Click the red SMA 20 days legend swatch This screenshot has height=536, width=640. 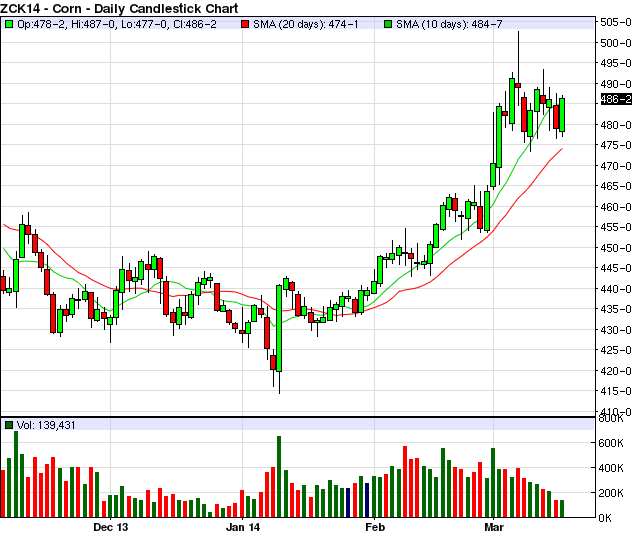tap(245, 24)
